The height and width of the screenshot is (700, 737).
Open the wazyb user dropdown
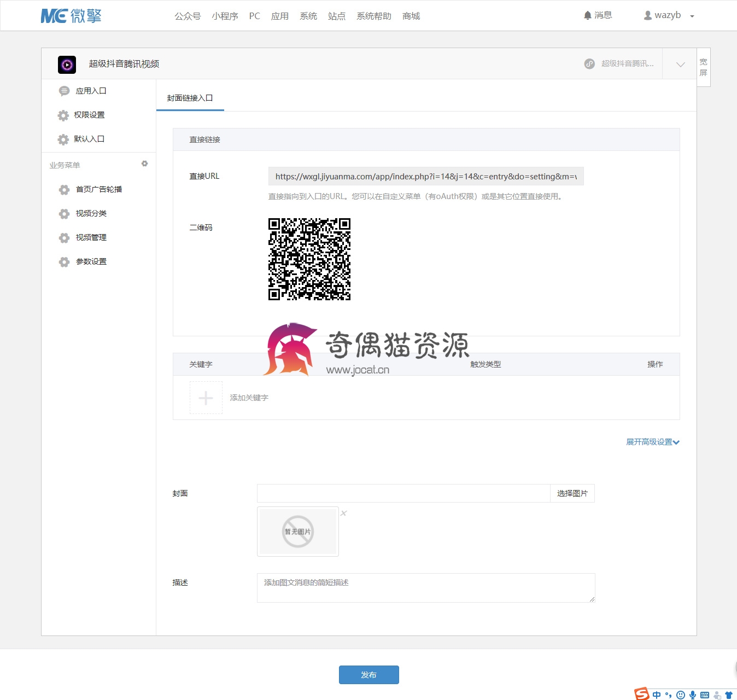[669, 15]
